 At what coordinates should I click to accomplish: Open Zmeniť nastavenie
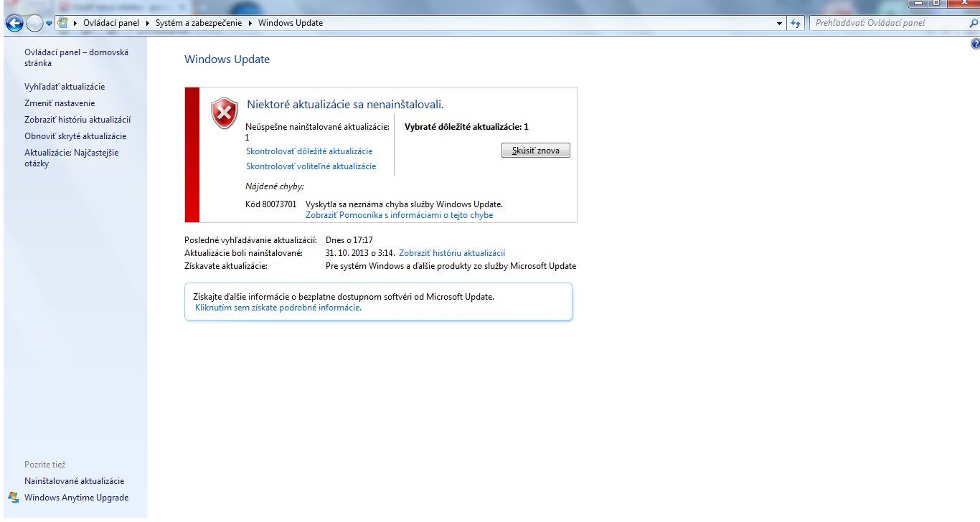60,103
